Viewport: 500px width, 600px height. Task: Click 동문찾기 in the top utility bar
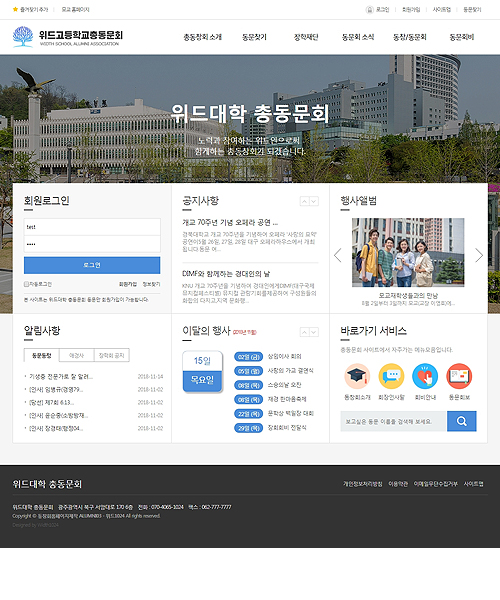click(x=472, y=10)
